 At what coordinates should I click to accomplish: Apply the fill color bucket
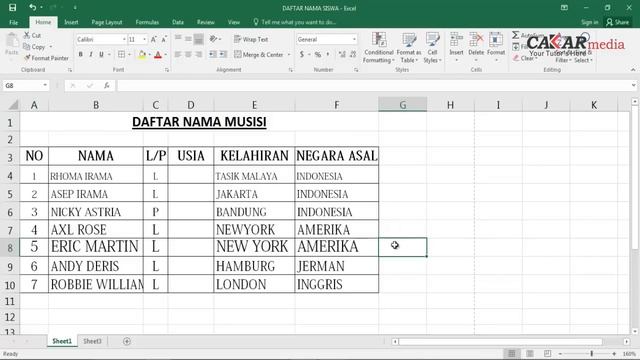coord(142,54)
